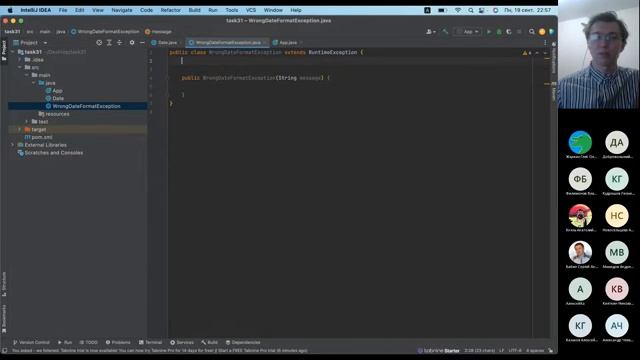Toggle tool window bars icon bottom-left

point(4,351)
